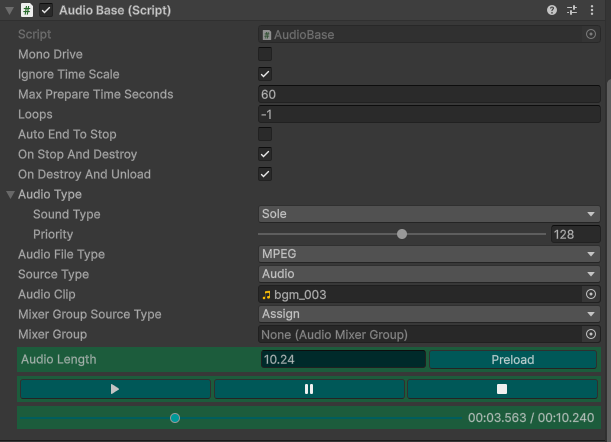Screen dimensions: 611x442
Task: Click the Audio Clip label
Action: pos(47,294)
